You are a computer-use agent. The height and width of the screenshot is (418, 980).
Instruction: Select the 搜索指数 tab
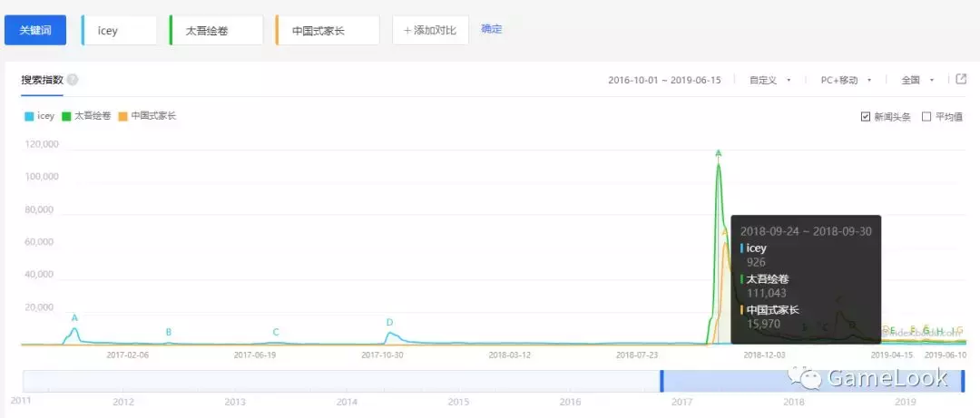point(43,80)
